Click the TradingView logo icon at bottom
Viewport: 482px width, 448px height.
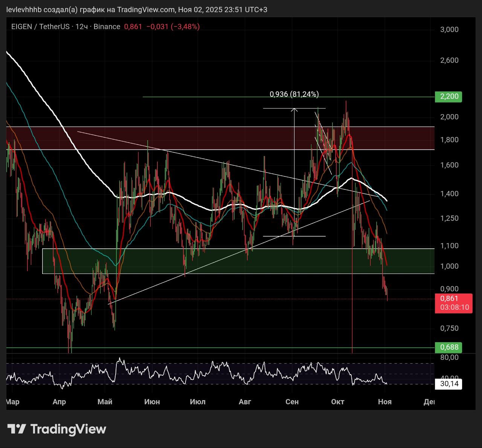click(17, 429)
